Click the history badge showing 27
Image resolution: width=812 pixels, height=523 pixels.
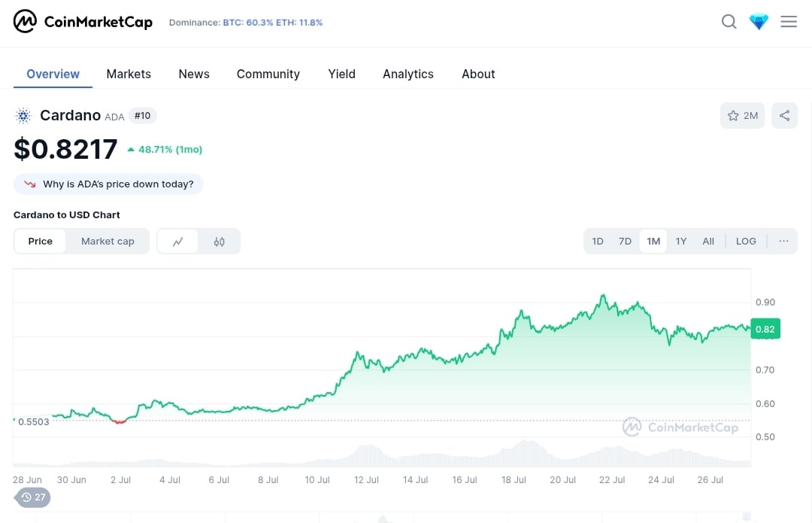(32, 497)
